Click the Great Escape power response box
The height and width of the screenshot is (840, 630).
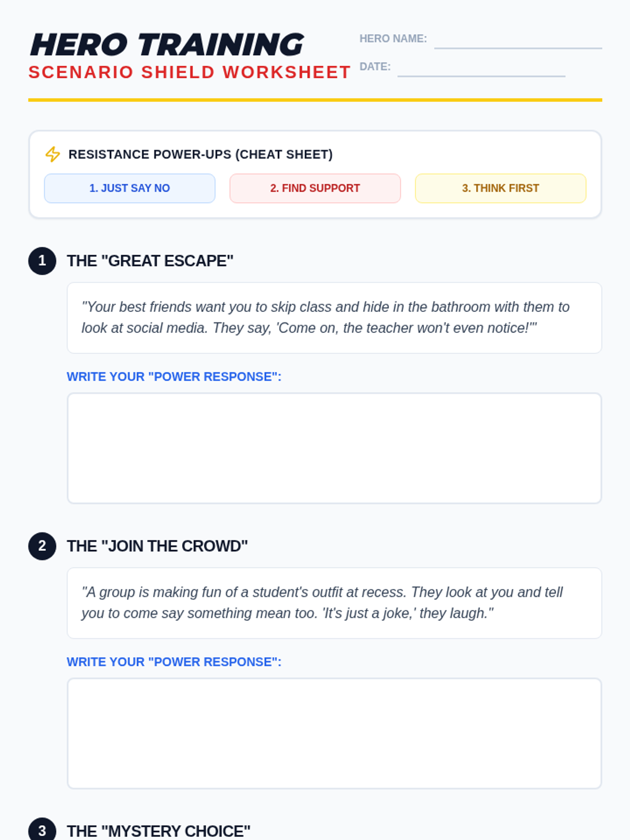click(x=334, y=448)
